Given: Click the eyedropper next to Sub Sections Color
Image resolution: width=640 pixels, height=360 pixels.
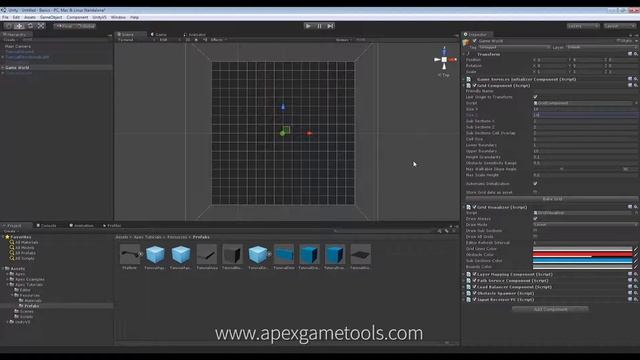Looking at the screenshot, I should (636, 261).
